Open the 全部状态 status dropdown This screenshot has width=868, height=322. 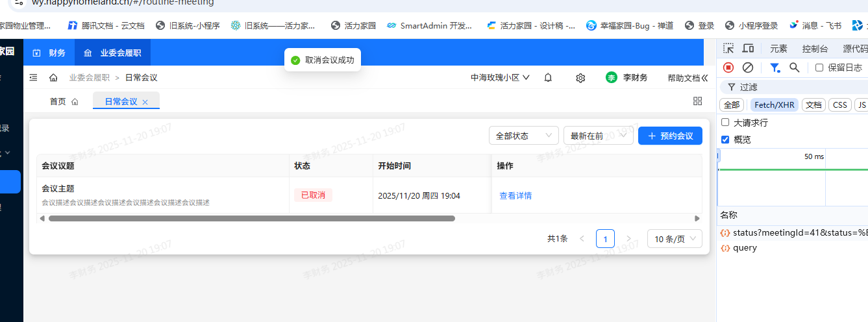click(x=524, y=136)
